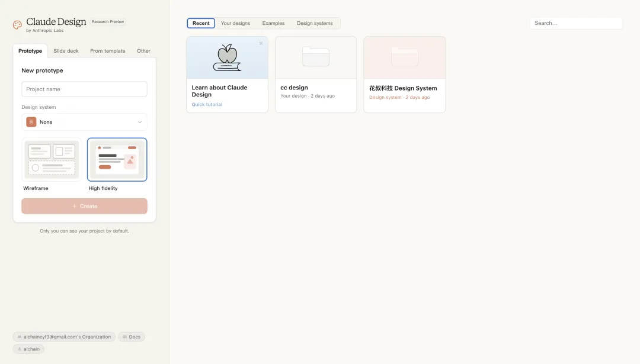
Task: Click the organization icon in bottom chip
Action: pos(20,337)
